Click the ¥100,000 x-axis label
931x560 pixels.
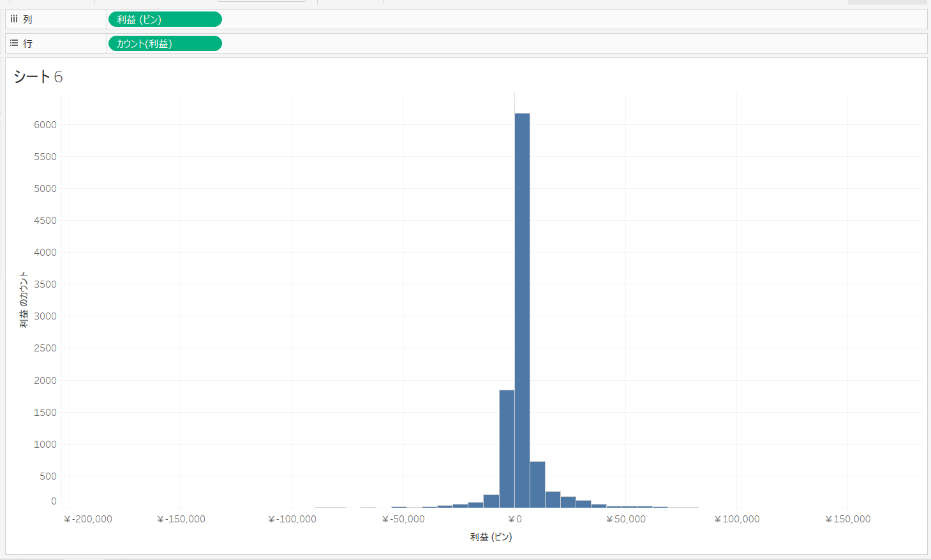tap(737, 519)
